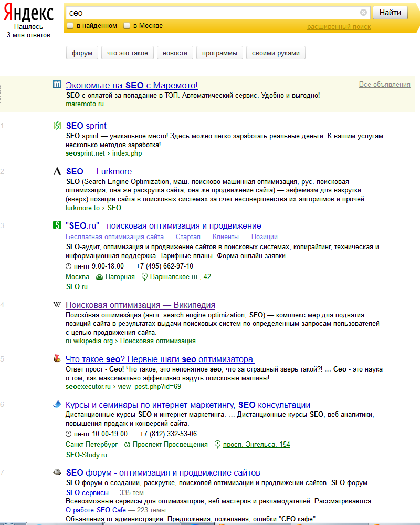The image size is (420, 525).
Task: Click the green SEO.ru URL under Москва
Action: (77, 286)
